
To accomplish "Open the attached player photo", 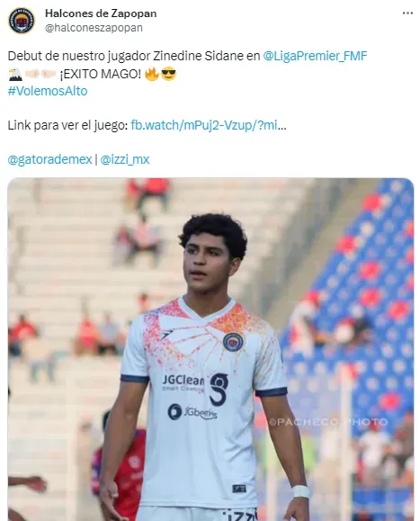I will coord(210,349).
